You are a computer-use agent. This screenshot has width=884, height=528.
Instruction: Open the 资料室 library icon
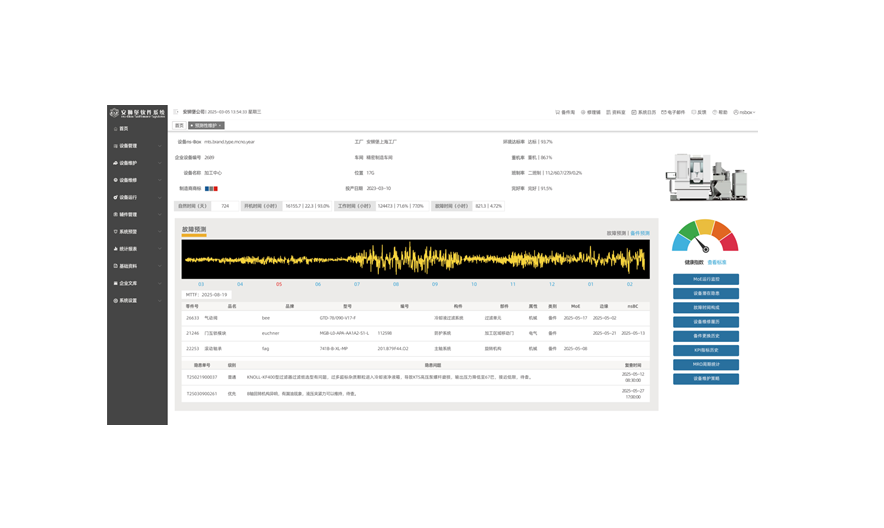tap(609, 112)
